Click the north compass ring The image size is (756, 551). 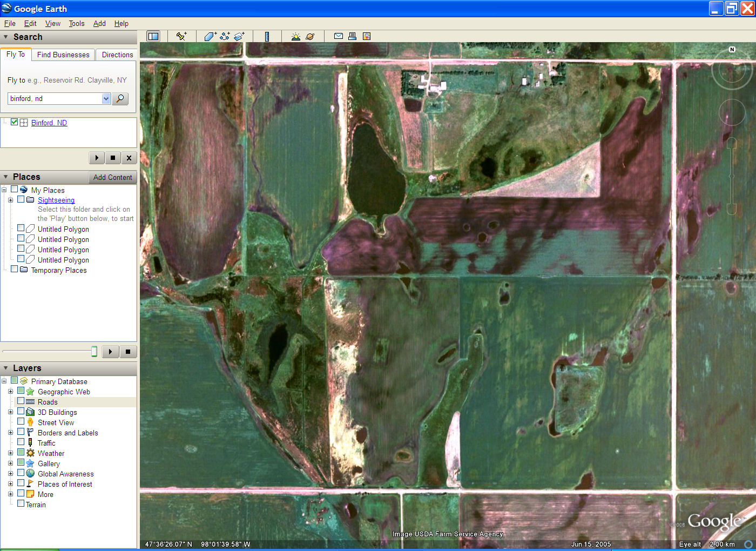(x=732, y=69)
